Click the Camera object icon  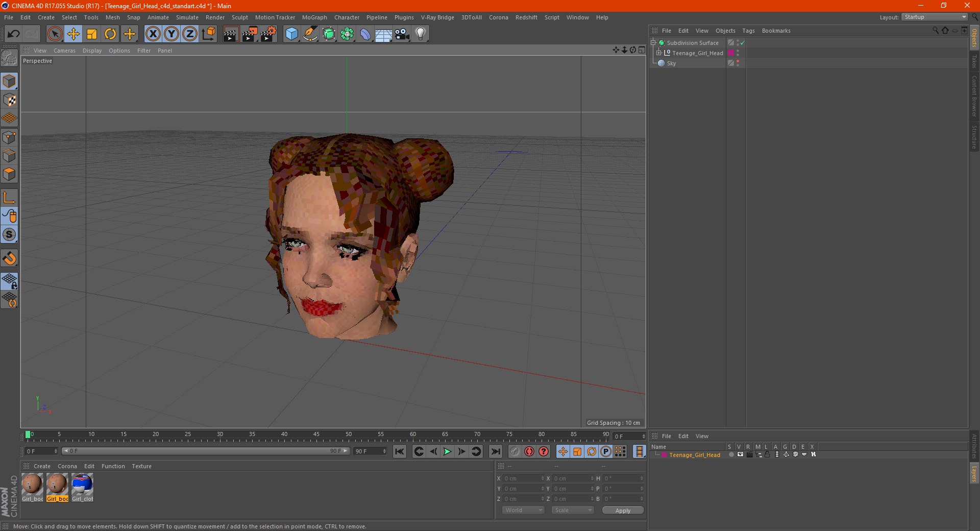pos(402,34)
